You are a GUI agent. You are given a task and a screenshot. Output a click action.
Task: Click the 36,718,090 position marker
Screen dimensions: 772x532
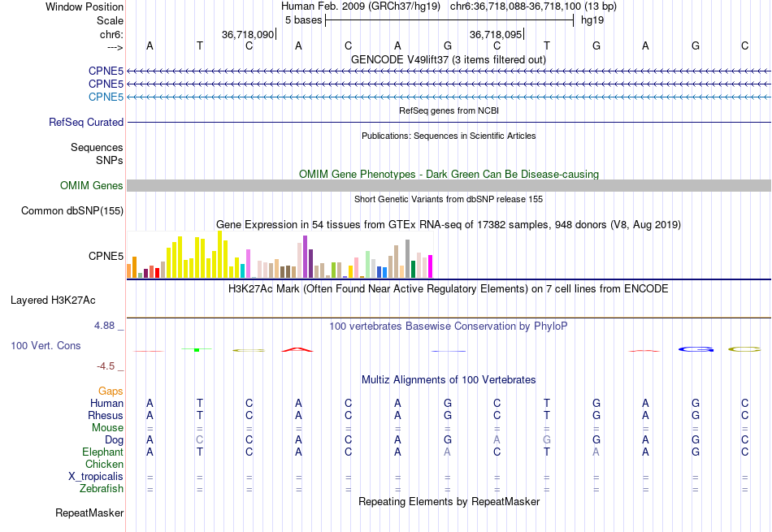click(x=249, y=34)
